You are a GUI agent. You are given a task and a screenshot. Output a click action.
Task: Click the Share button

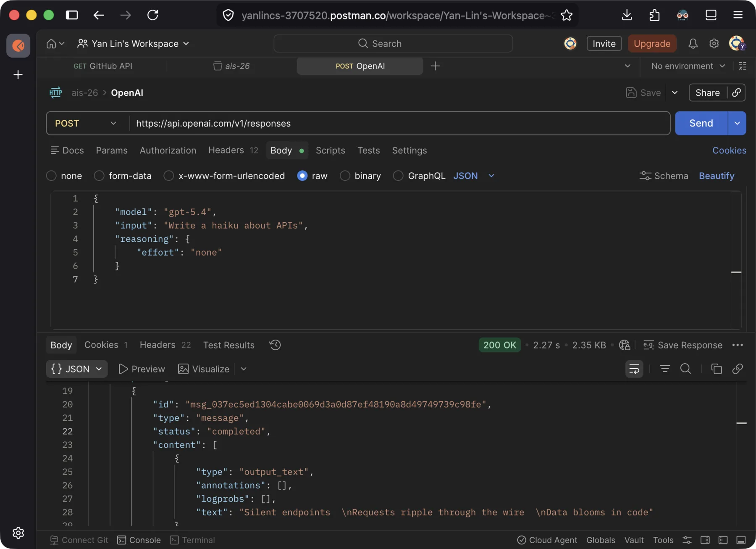(708, 92)
